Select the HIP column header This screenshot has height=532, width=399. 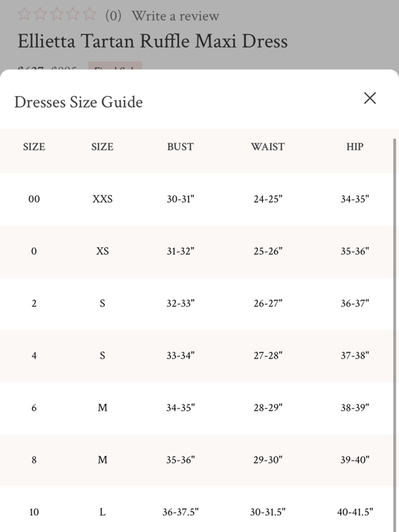click(355, 146)
